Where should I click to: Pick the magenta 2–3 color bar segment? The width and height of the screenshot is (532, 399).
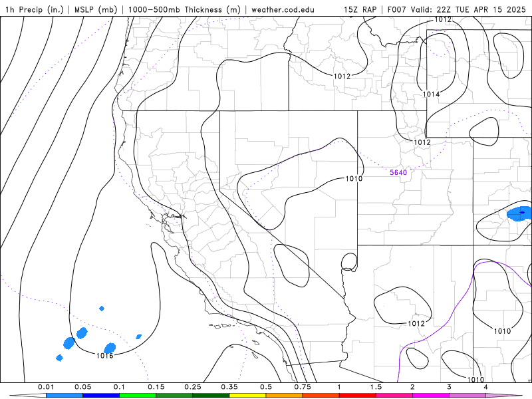click(431, 396)
